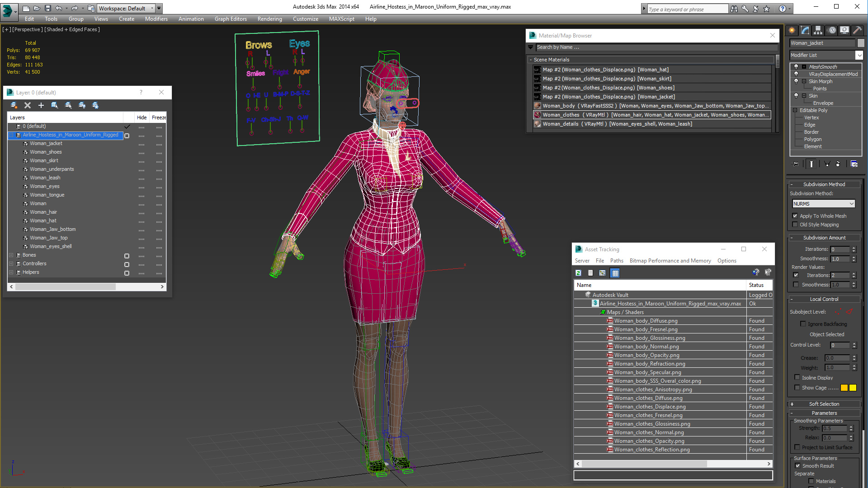Toggle Apply To Whole Mesh checkbox
The width and height of the screenshot is (868, 488).
click(795, 216)
